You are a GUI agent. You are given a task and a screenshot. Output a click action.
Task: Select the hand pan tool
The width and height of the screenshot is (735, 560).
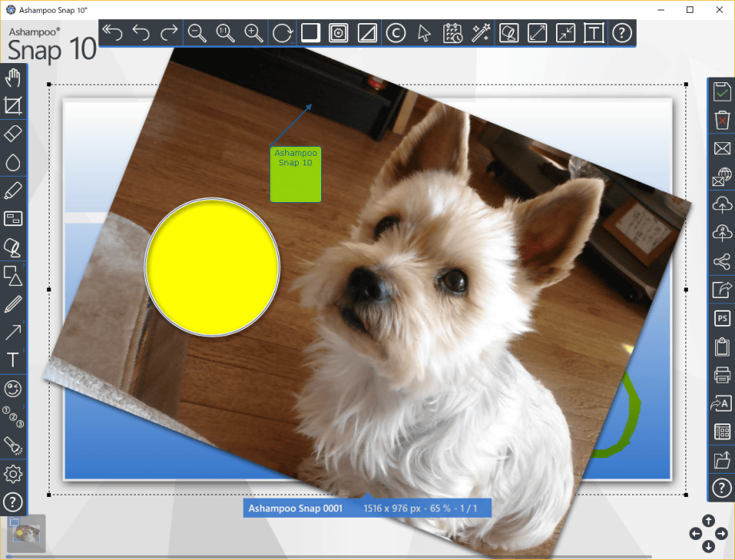(13, 77)
